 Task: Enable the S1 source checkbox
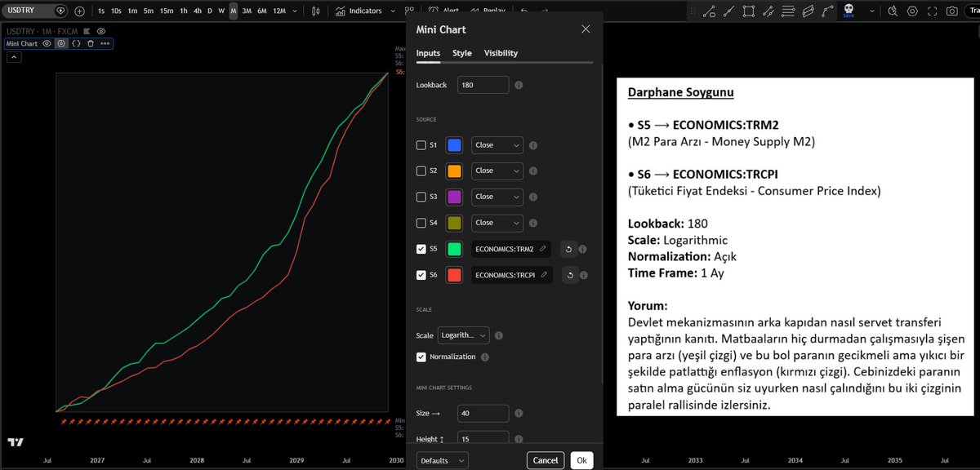(421, 145)
